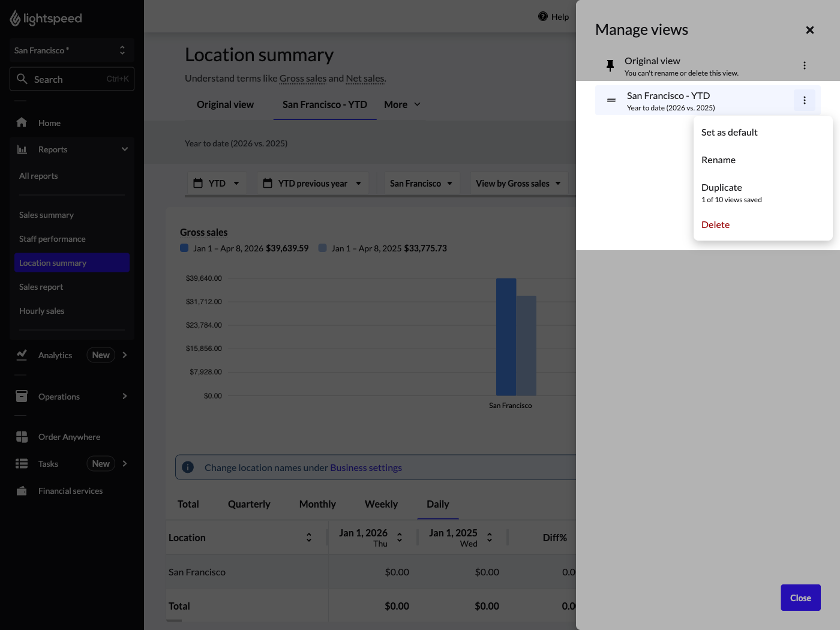Open Financial services via its icon
Image resolution: width=840 pixels, height=630 pixels.
22,490
